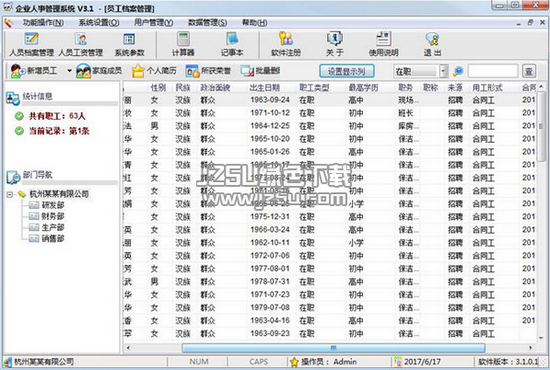This screenshot has width=550, height=370.
Task: Sort by 性别 column header
Action: coord(158,88)
